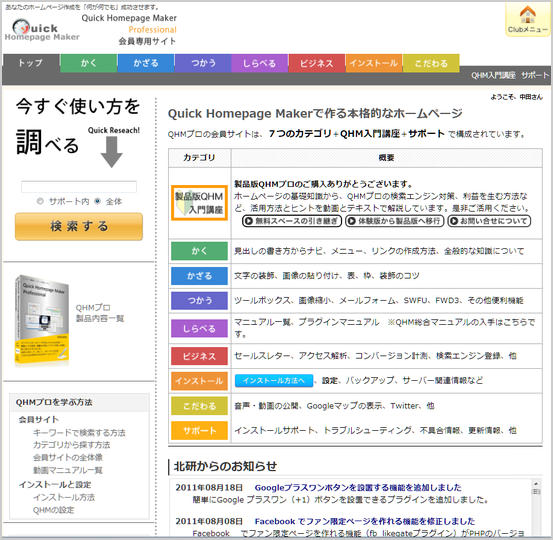Open the QHM Pro product box image
553x540 pixels.
click(x=42, y=320)
